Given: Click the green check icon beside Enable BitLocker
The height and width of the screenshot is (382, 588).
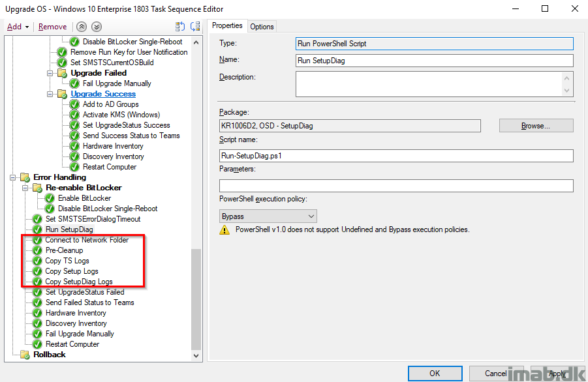Looking at the screenshot, I should click(x=50, y=198).
